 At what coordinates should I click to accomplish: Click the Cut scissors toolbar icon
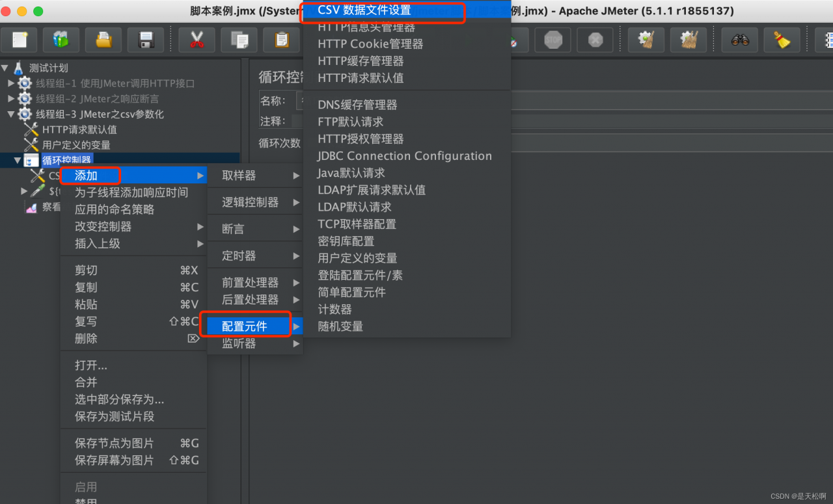[197, 40]
